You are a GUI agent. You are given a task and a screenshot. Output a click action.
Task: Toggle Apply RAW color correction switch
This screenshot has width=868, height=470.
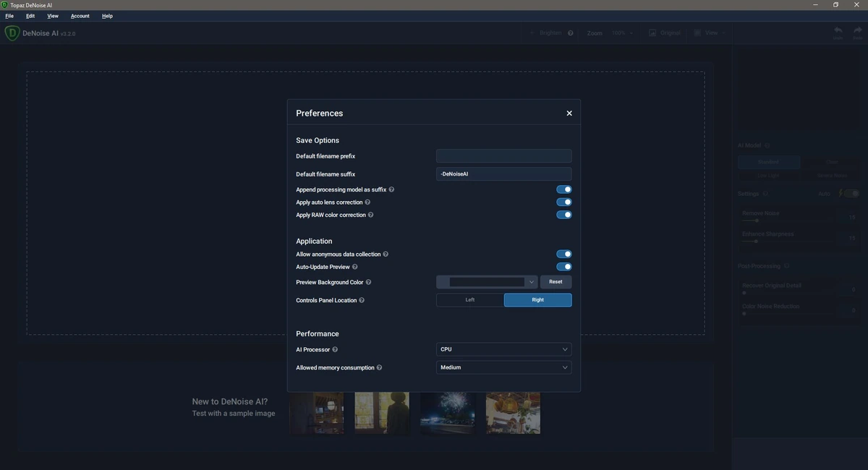tap(564, 215)
